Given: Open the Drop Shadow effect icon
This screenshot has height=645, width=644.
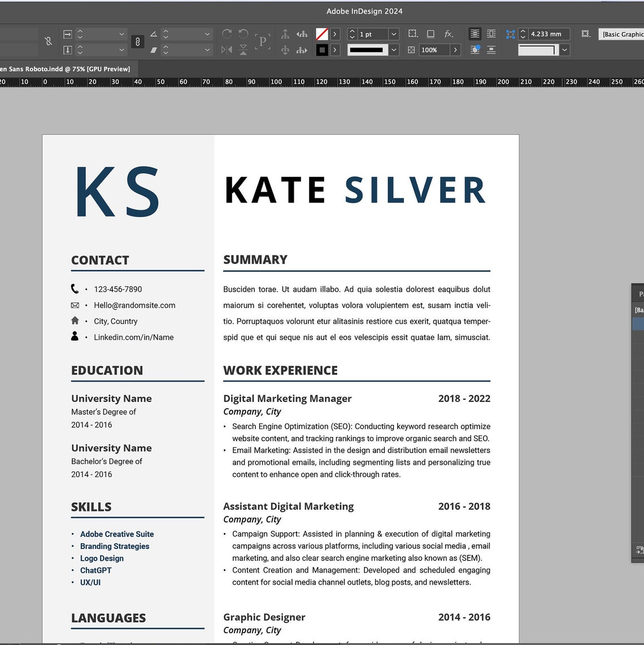Looking at the screenshot, I should point(430,34).
